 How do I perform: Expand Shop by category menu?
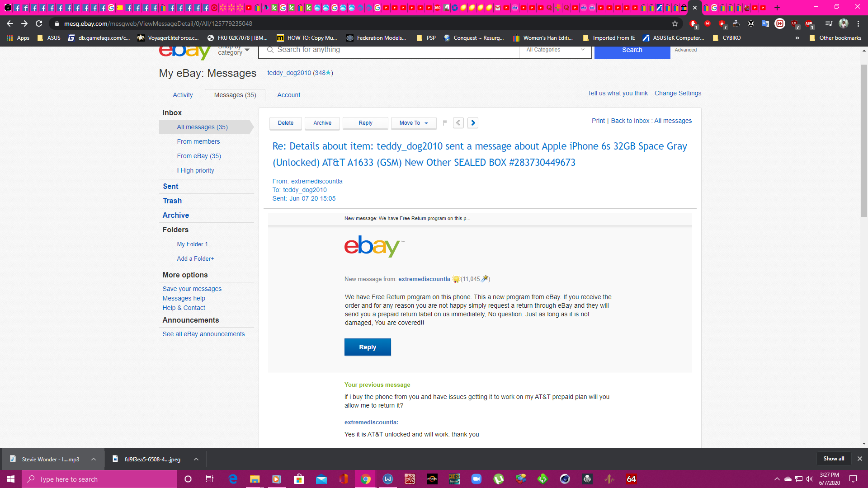click(x=233, y=50)
